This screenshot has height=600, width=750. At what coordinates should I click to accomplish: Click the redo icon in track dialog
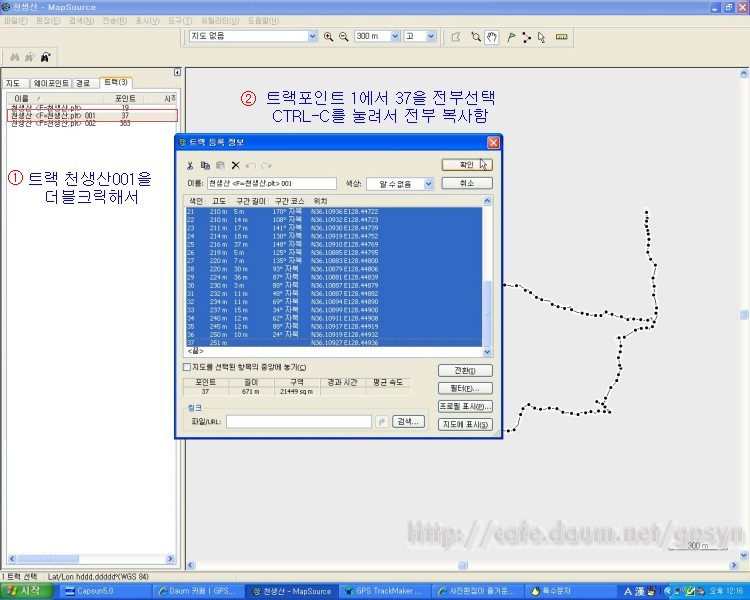point(266,166)
